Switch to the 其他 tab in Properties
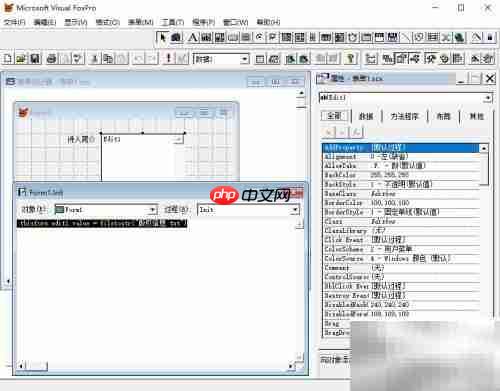500x391 pixels. pos(476,116)
